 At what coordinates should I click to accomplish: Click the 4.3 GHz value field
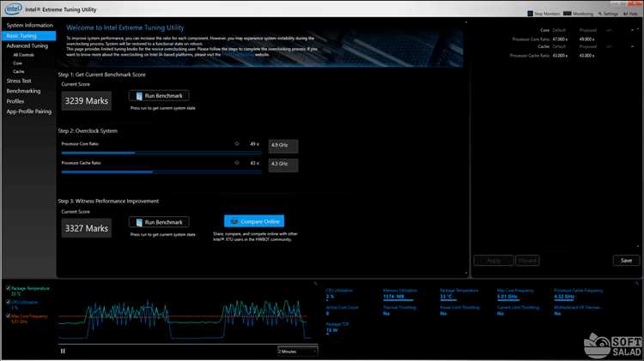(283, 165)
